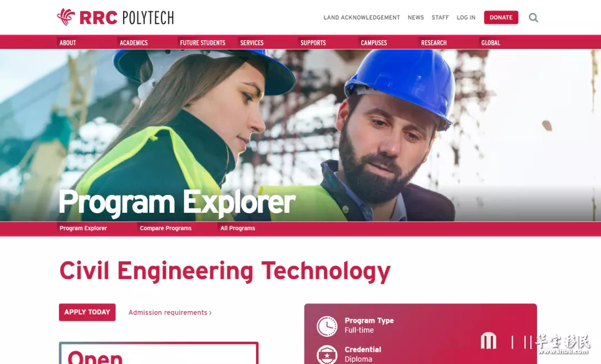The width and height of the screenshot is (601, 364).
Task: Open the Academics menu
Action: [x=134, y=42]
